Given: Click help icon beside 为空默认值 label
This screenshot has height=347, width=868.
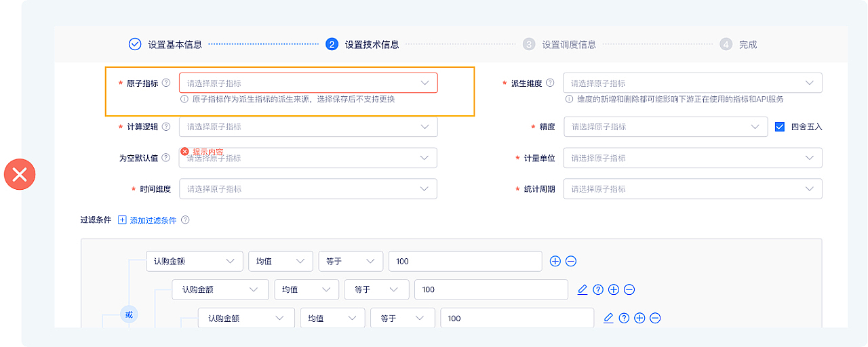Looking at the screenshot, I should coord(166,157).
